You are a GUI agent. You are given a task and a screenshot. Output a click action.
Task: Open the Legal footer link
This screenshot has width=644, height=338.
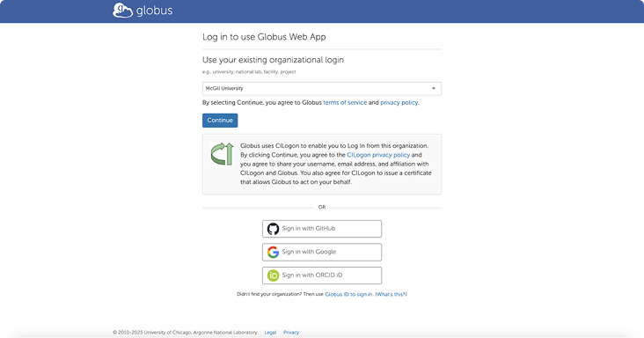[x=270, y=333]
